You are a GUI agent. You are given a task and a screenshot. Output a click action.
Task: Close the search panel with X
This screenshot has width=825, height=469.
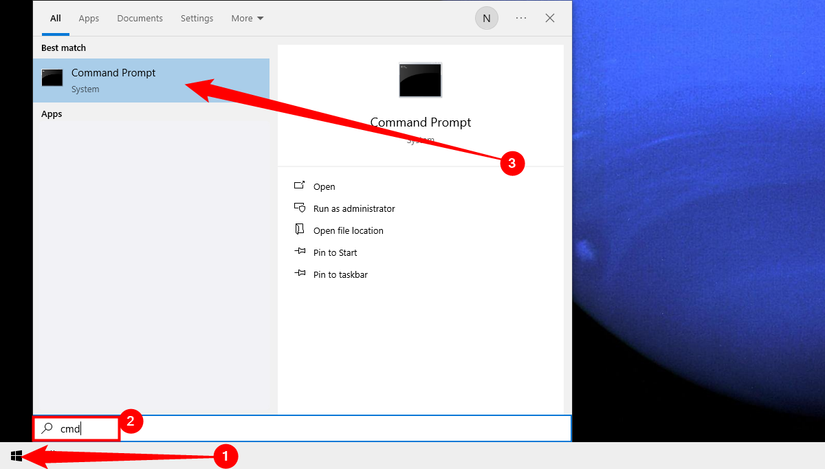550,18
